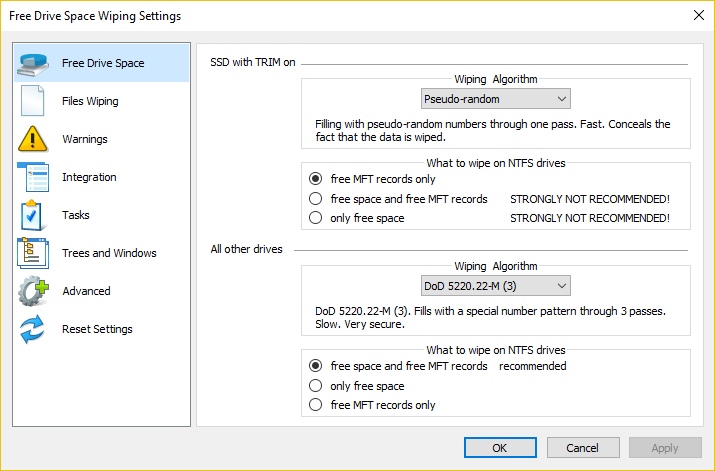Click the Cancel button
715x471 pixels.
(x=583, y=448)
